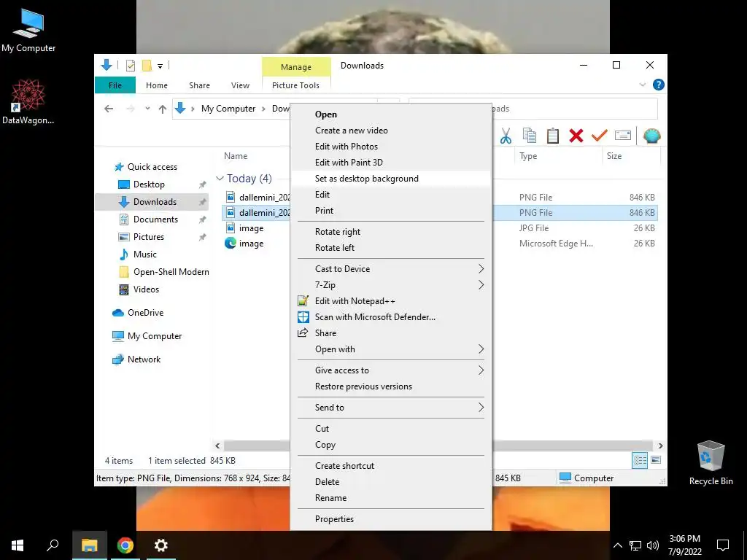The image size is (747, 560).
Task: Click the Rename toolbar icon
Action: click(x=623, y=136)
